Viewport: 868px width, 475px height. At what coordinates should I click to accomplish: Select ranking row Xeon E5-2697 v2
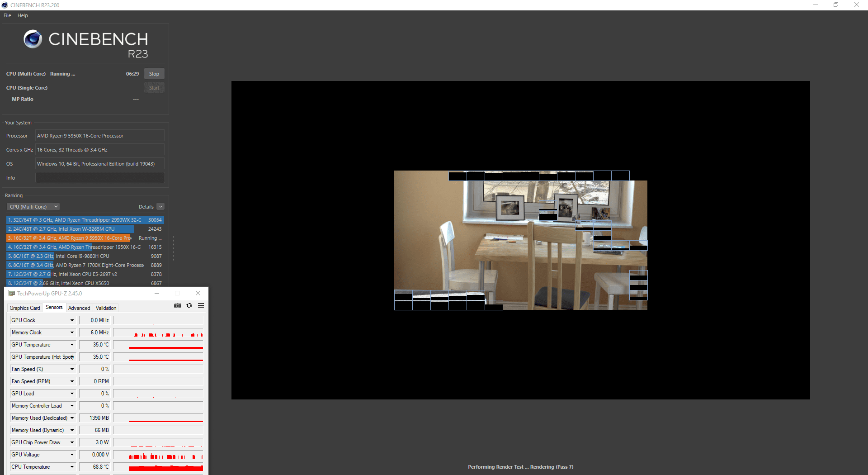click(x=85, y=274)
